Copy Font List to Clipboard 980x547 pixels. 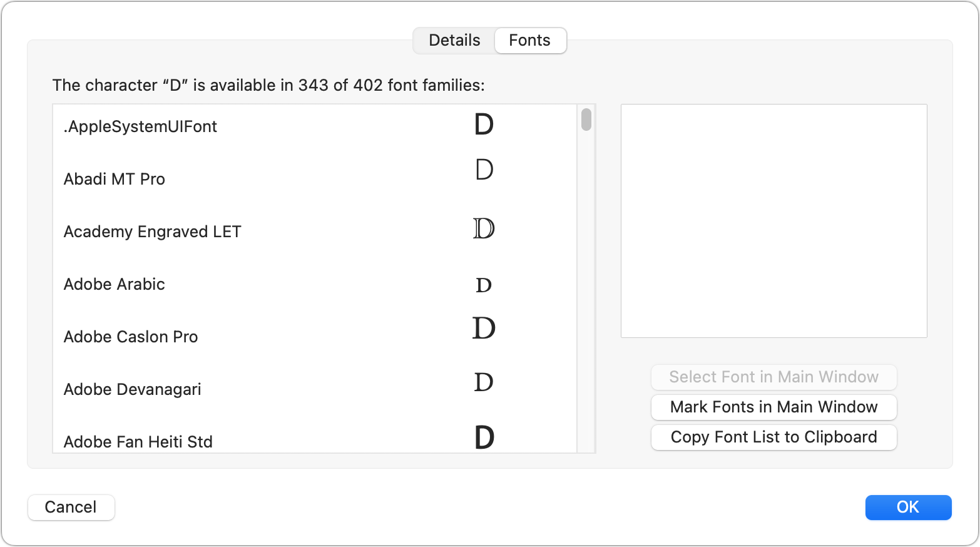[774, 437]
